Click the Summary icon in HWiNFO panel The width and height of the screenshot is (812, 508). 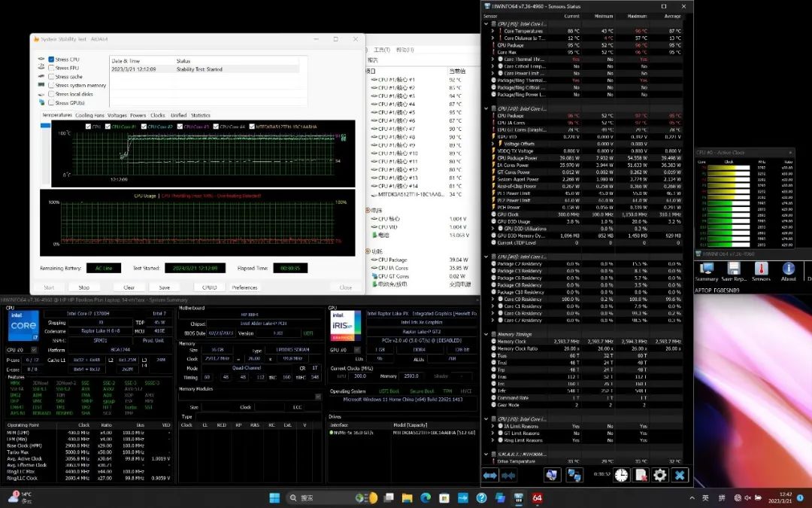tap(707, 270)
